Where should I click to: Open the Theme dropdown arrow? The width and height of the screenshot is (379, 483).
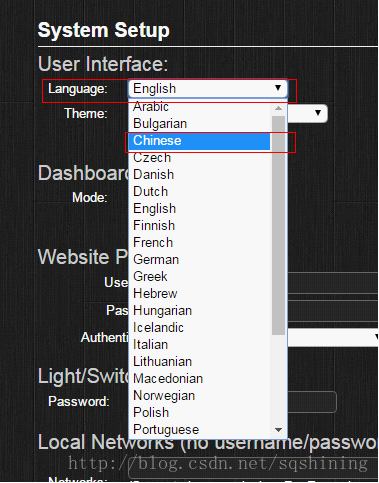318,113
